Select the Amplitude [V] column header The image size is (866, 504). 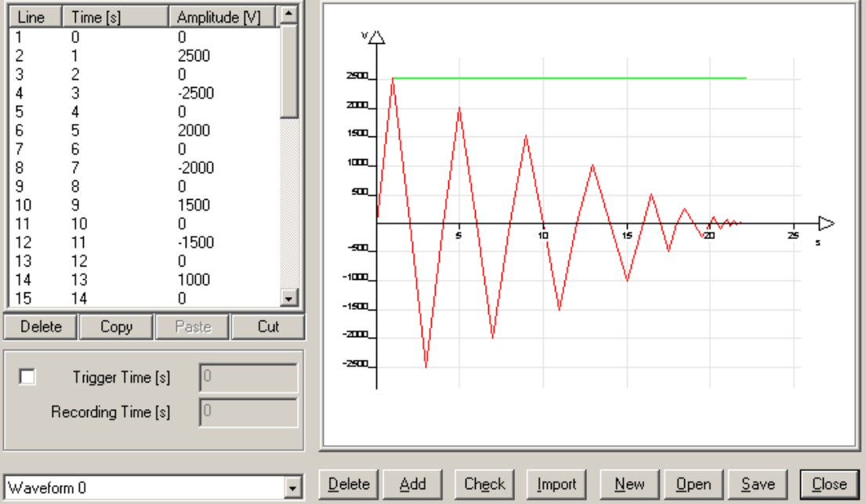click(222, 17)
